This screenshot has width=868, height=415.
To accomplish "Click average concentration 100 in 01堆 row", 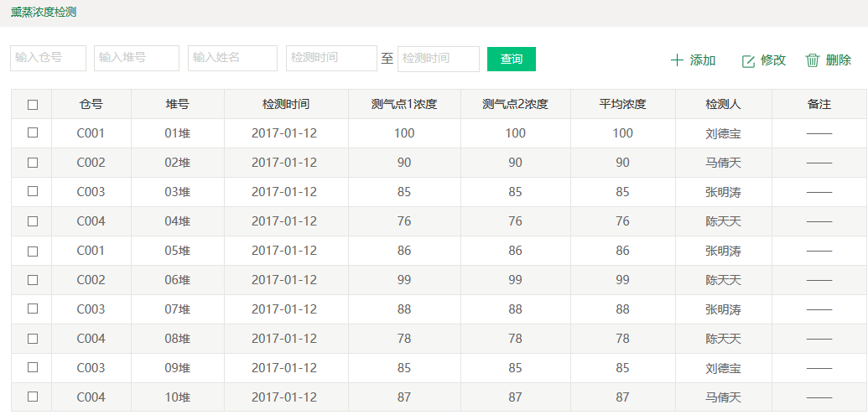I will pyautogui.click(x=623, y=133).
